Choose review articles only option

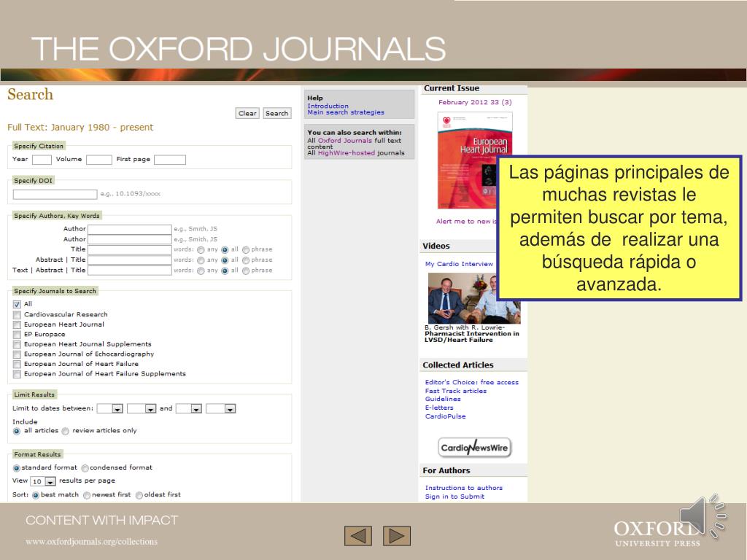coord(65,431)
